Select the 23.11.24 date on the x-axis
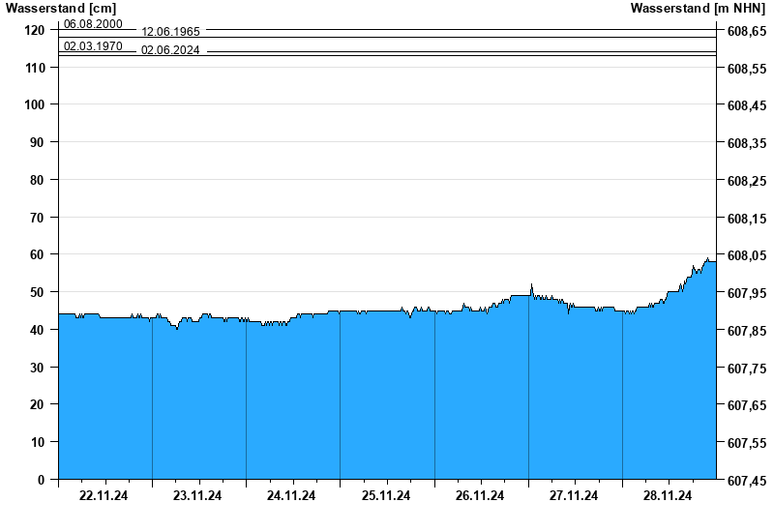The image size is (774, 532). [197, 496]
